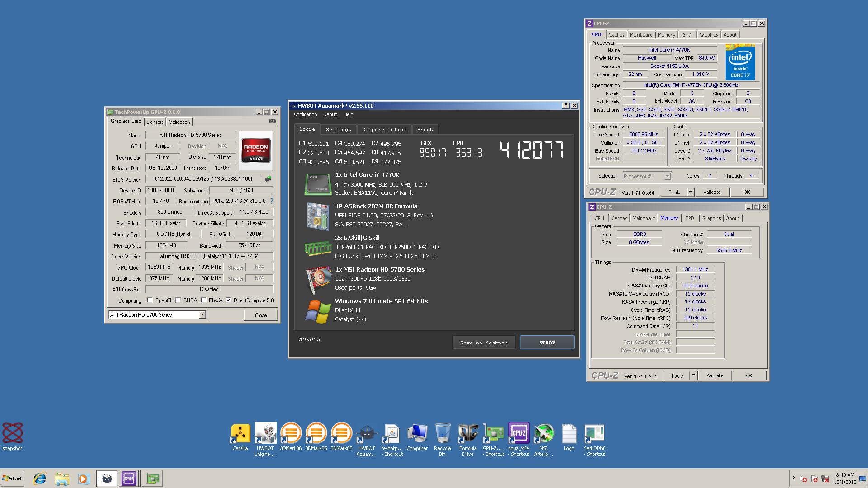Click Validate in lower CPU-Z window
Screen dimensions: 868x488
(715, 375)
